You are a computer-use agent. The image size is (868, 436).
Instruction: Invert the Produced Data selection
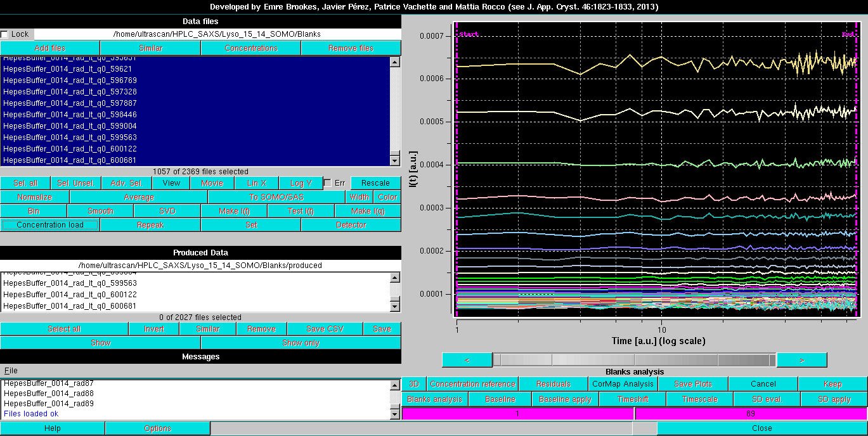(155, 328)
